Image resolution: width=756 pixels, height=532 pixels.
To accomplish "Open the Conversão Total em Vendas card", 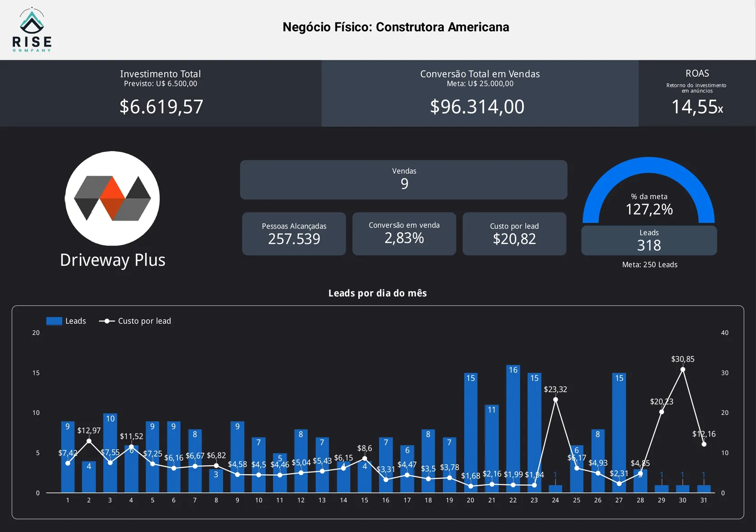I will point(479,94).
